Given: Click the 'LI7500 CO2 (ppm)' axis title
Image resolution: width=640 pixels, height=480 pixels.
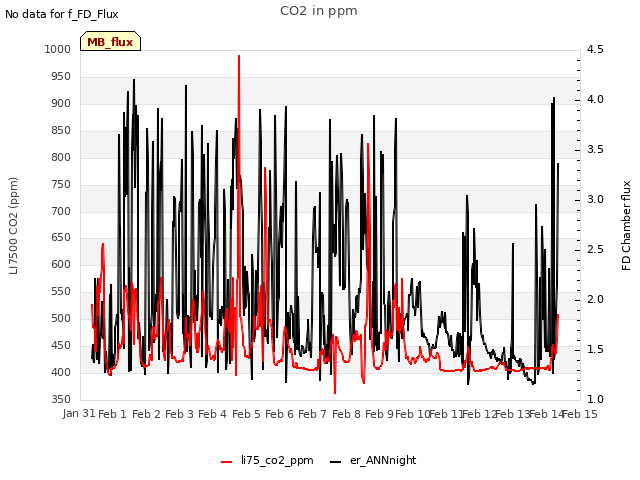Looking at the screenshot, I should tap(13, 225).
